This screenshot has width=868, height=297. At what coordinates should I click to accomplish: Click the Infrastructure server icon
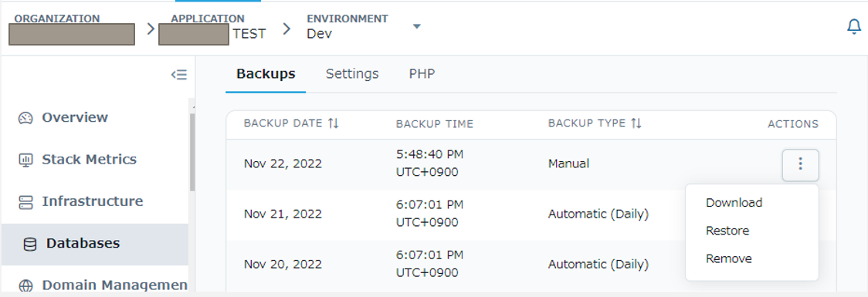click(x=26, y=202)
